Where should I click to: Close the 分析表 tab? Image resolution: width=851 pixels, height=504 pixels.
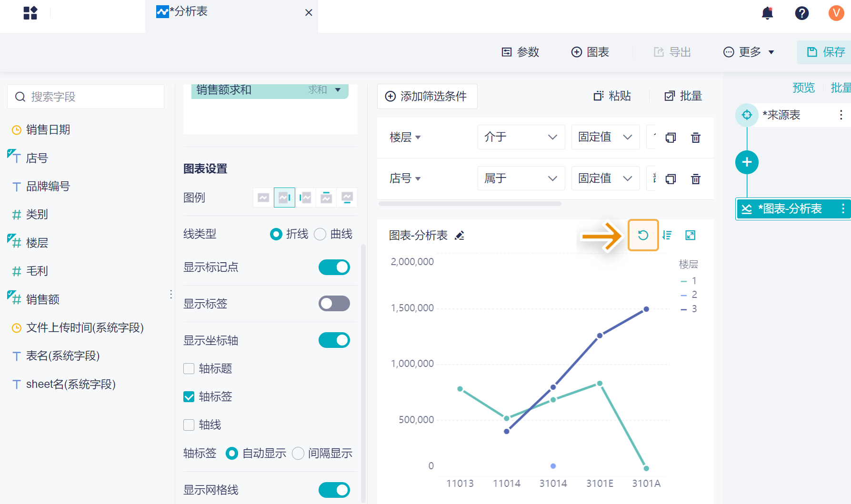click(x=309, y=12)
